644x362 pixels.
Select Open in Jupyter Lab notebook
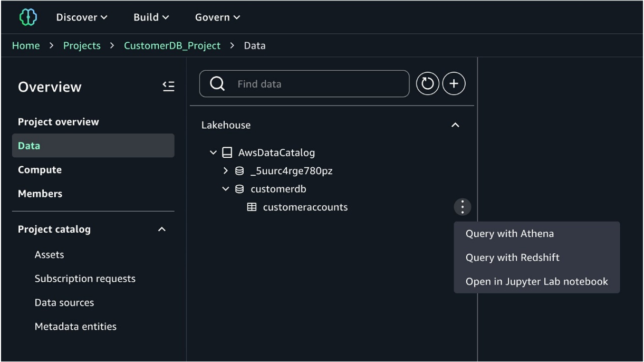536,282
